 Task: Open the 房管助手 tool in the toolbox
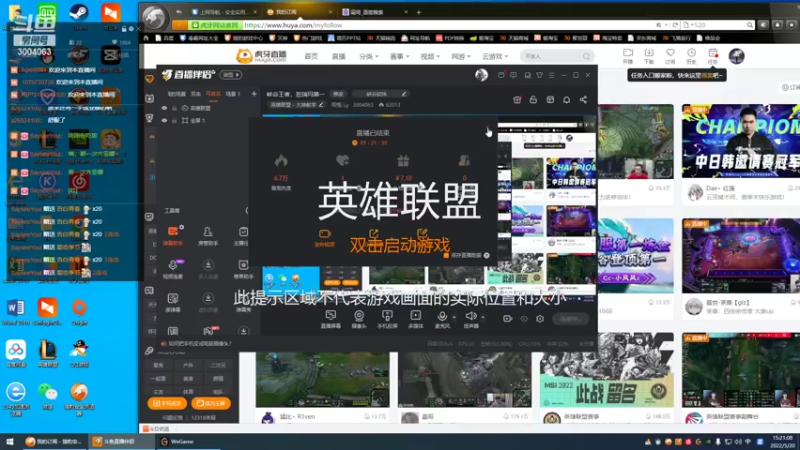[x=208, y=235]
